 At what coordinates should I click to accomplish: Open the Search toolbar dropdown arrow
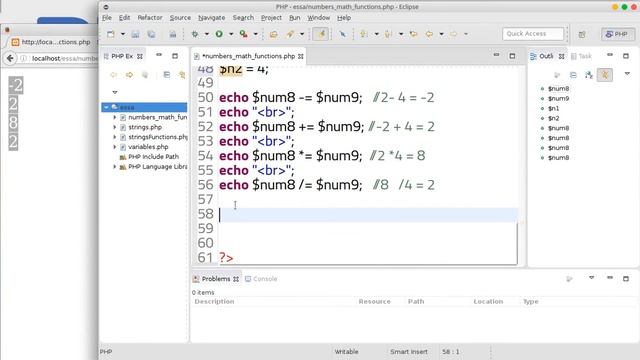(302, 34)
